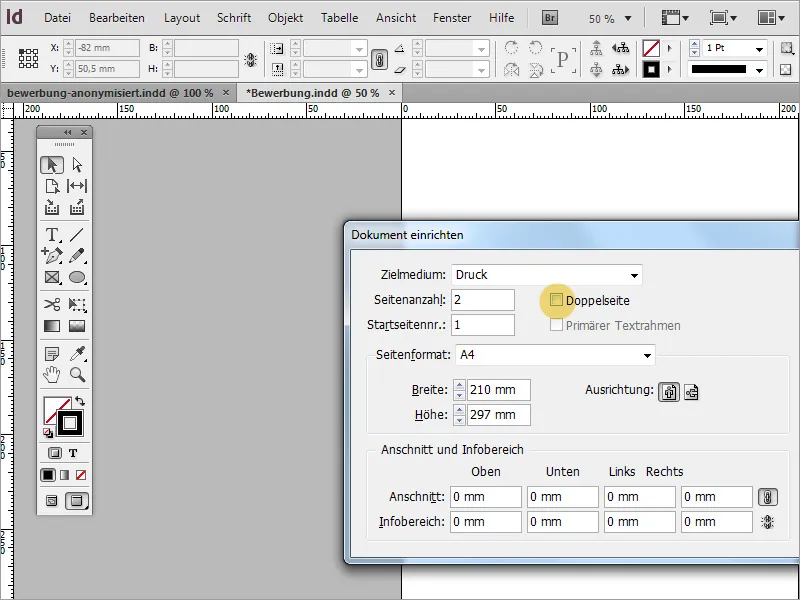Screen dimensions: 800x600
Task: Enable the Doppelseite checkbox
Action: 556,300
